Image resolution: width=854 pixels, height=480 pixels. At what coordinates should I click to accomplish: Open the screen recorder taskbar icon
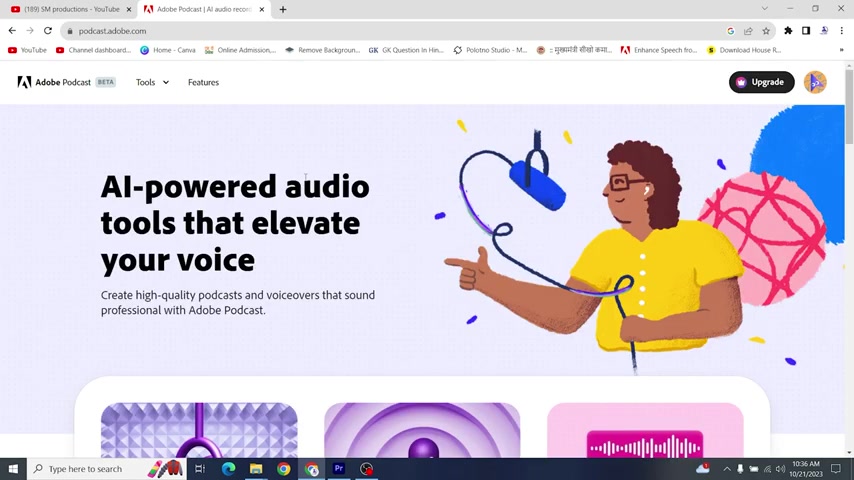(x=367, y=469)
